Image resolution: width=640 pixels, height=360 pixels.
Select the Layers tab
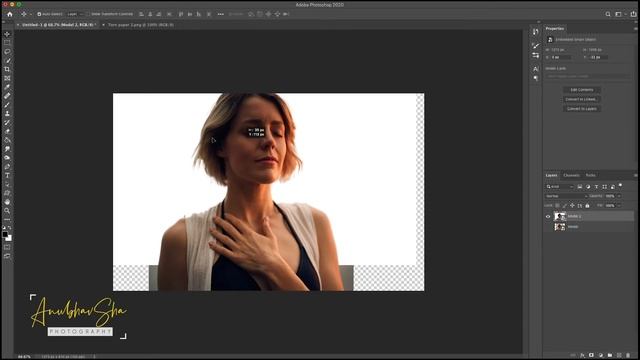(551, 175)
